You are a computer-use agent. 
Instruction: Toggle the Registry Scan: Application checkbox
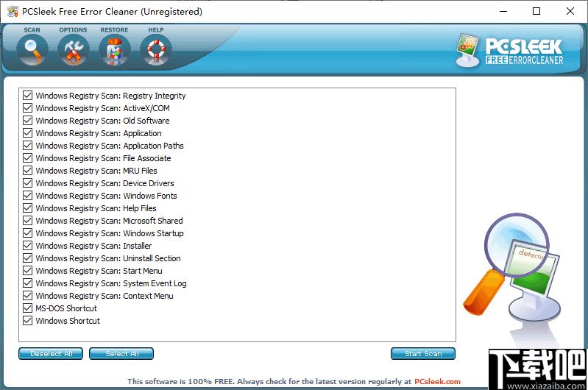click(27, 133)
